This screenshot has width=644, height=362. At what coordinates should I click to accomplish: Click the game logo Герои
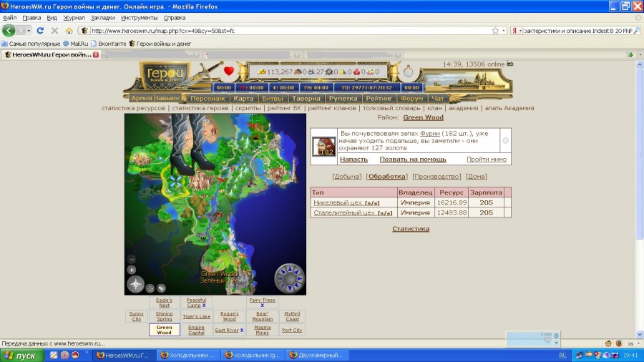166,76
